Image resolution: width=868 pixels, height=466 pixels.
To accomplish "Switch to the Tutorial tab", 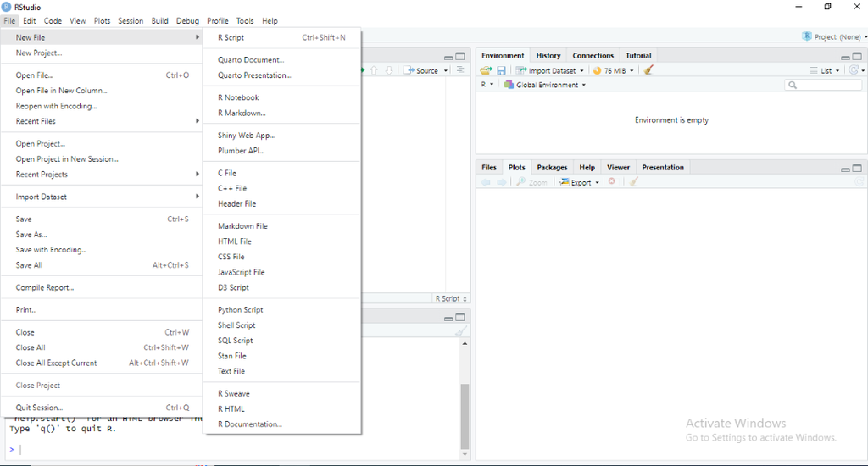I will click(638, 55).
